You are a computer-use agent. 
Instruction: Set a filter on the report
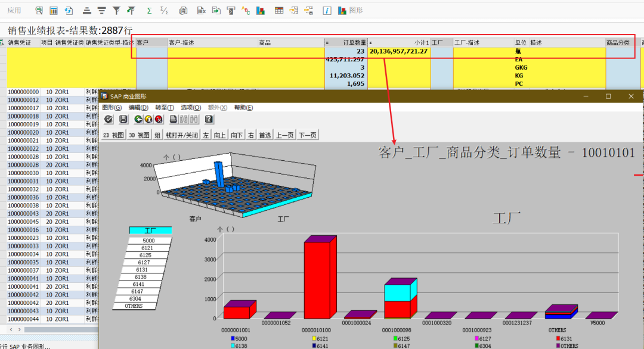point(116,11)
